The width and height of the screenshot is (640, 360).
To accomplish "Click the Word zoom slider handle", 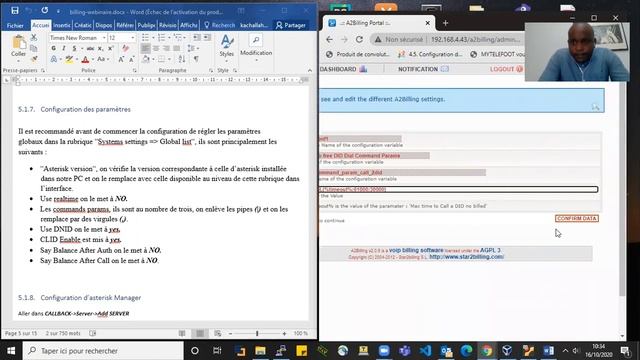I will pyautogui.click(x=257, y=333).
